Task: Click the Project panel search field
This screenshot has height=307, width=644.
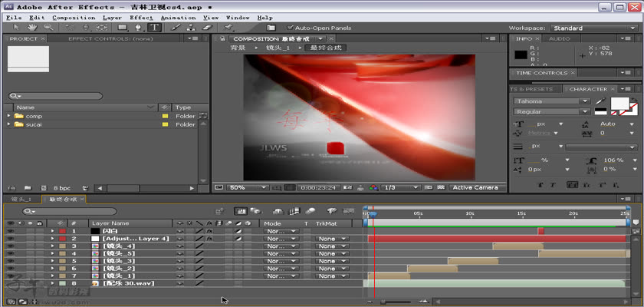Action: click(x=55, y=96)
